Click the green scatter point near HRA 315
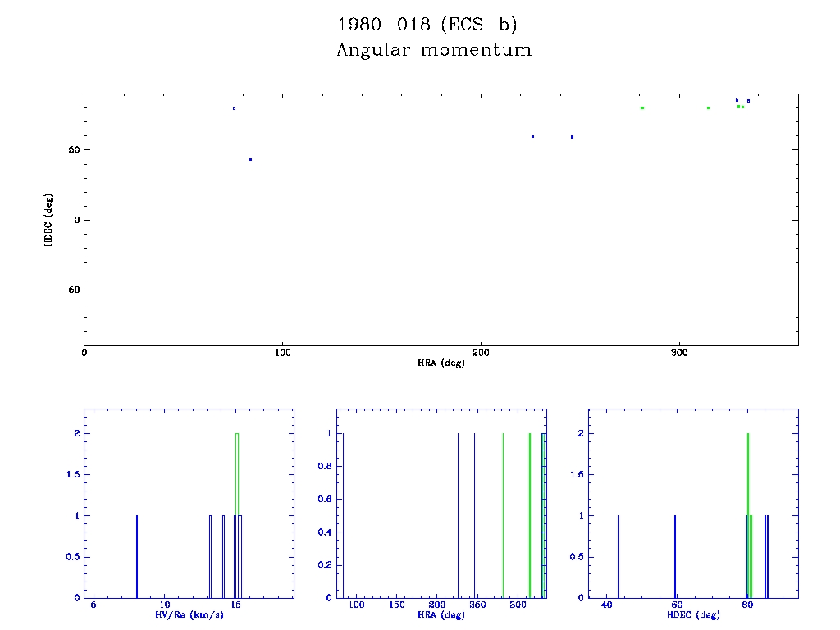The image size is (840, 630). pos(708,107)
